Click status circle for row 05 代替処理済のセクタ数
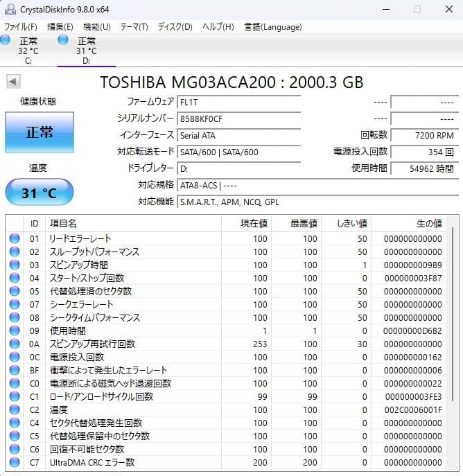The image size is (463, 476). tap(15, 291)
